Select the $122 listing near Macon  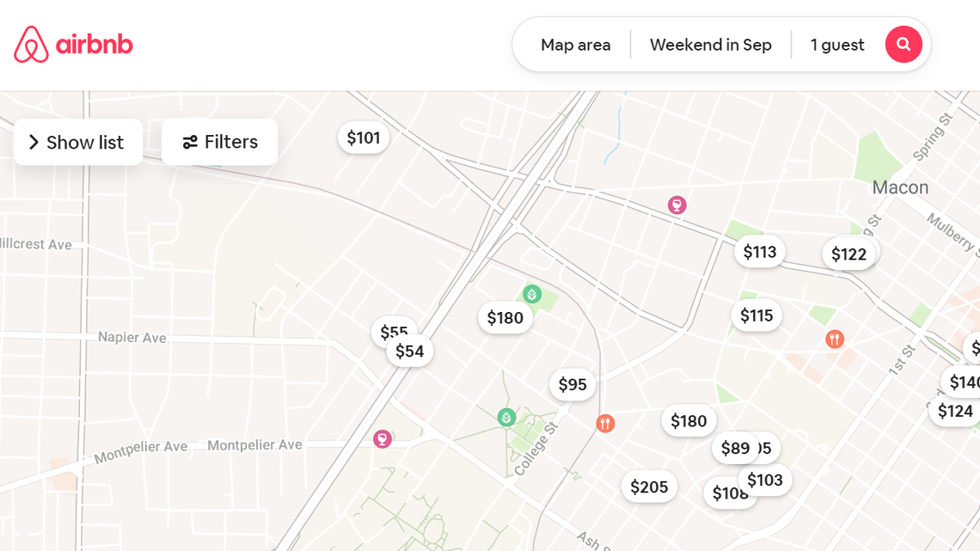849,253
